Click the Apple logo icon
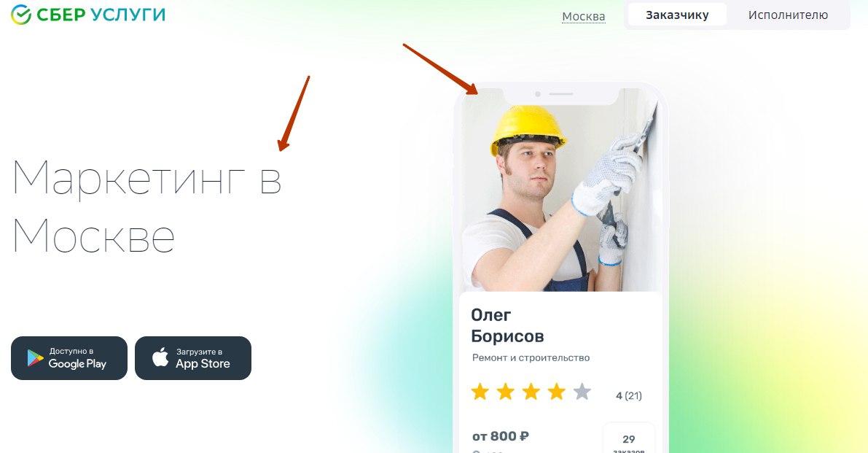Viewport: 868px width, 453px height. (x=160, y=357)
